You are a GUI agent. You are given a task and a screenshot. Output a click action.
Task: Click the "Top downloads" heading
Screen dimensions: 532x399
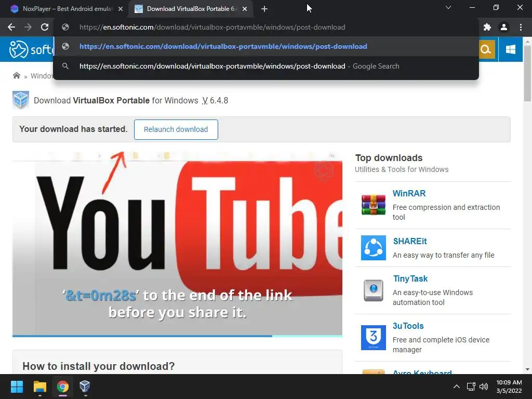click(x=389, y=158)
